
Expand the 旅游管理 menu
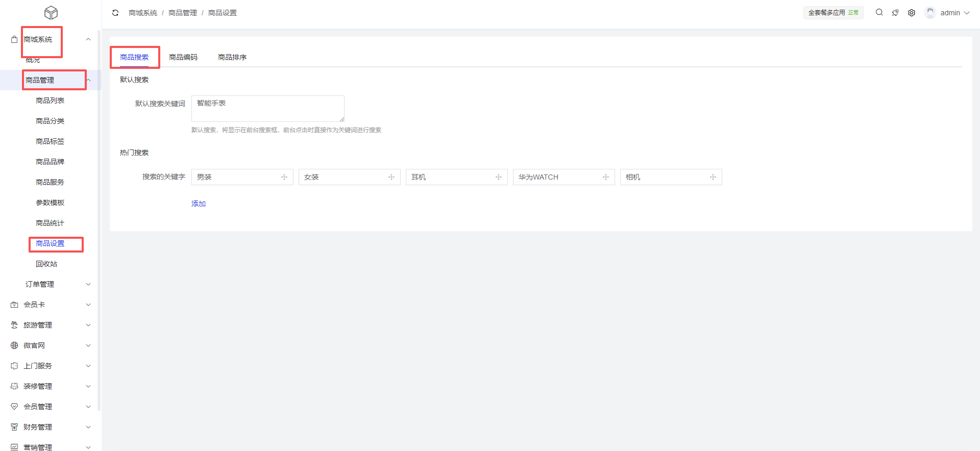[88, 325]
